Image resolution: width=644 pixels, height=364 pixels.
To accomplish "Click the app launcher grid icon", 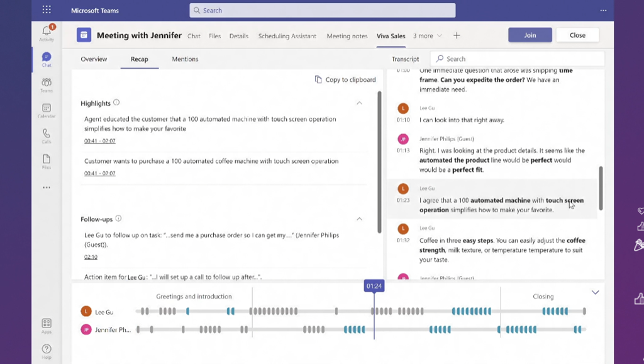I will (x=47, y=10).
